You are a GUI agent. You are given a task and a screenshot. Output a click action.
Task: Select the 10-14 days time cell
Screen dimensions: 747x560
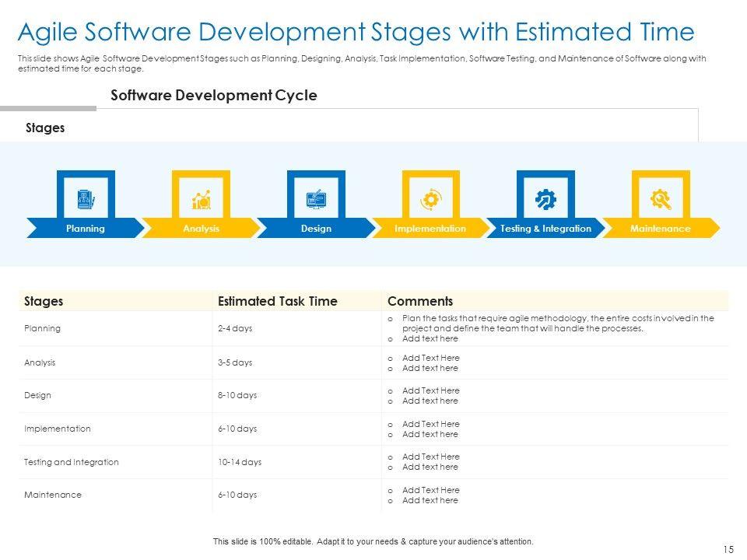[240, 462]
